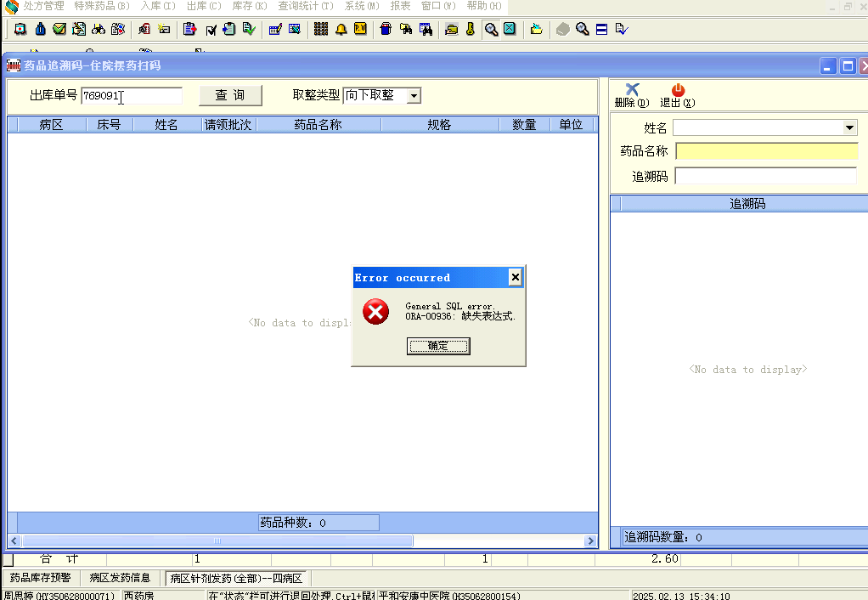Click the document with blue check icon
This screenshot has height=600, width=868.
621,29
